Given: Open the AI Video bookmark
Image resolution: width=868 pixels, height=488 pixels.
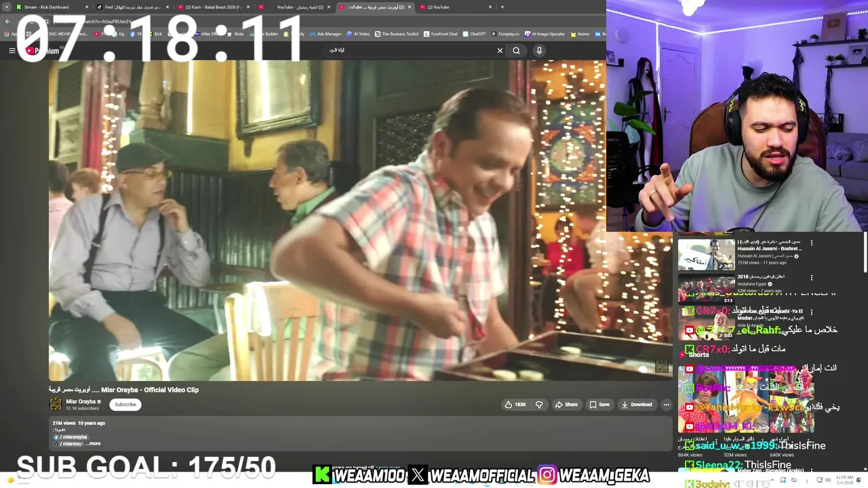Looking at the screenshot, I should coord(358,34).
